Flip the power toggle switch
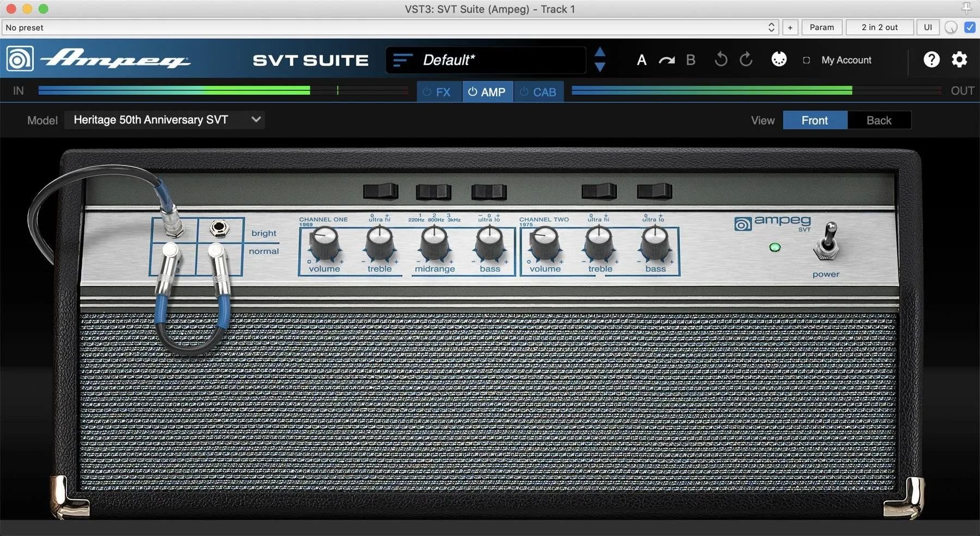 (x=828, y=242)
